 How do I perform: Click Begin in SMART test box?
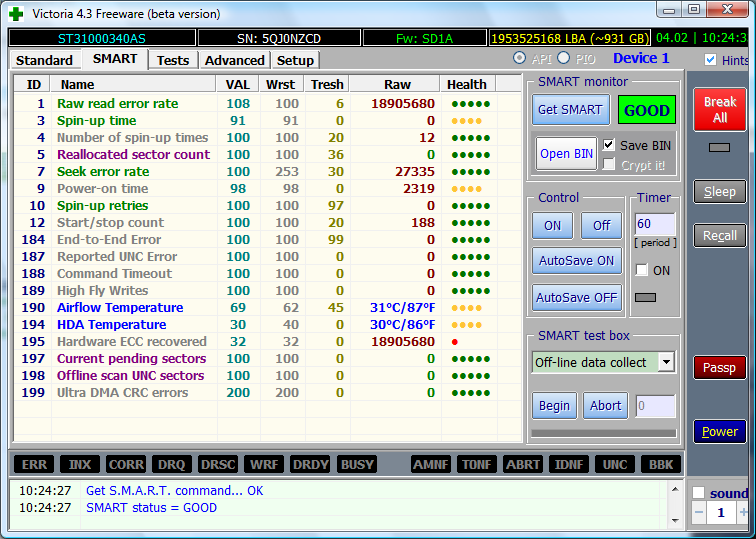pyautogui.click(x=554, y=406)
